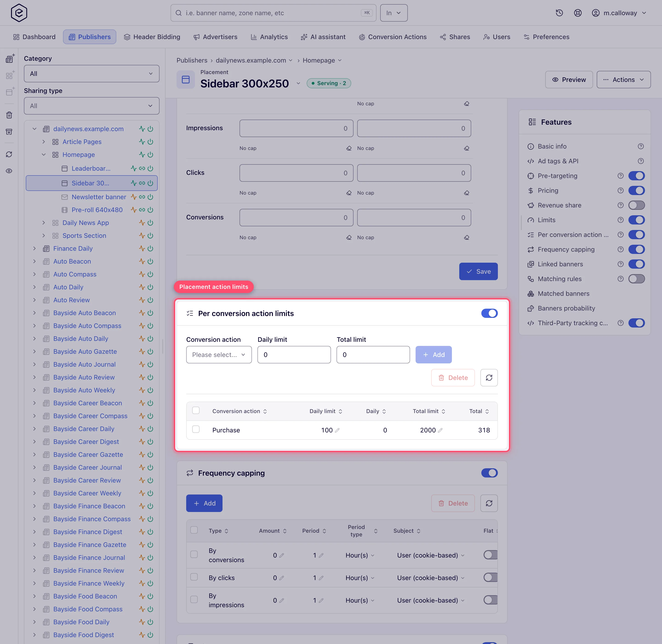This screenshot has height=644, width=662.
Task: Expand the Article Pages tree node
Action: (44, 142)
